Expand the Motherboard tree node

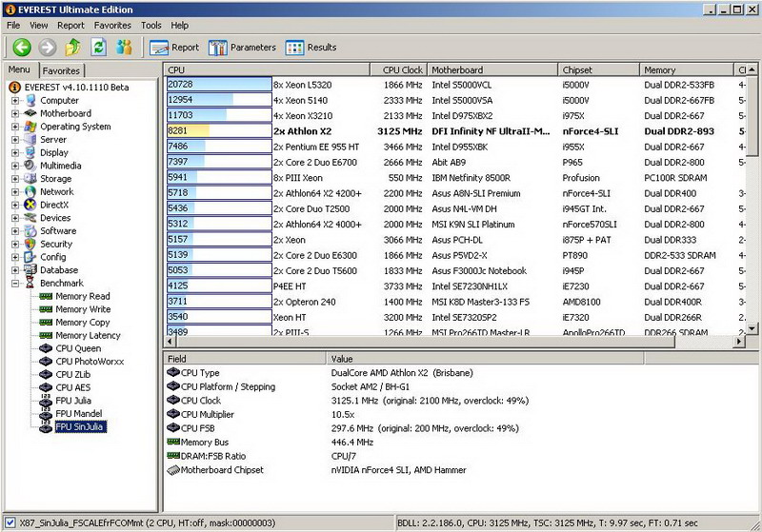(15, 113)
